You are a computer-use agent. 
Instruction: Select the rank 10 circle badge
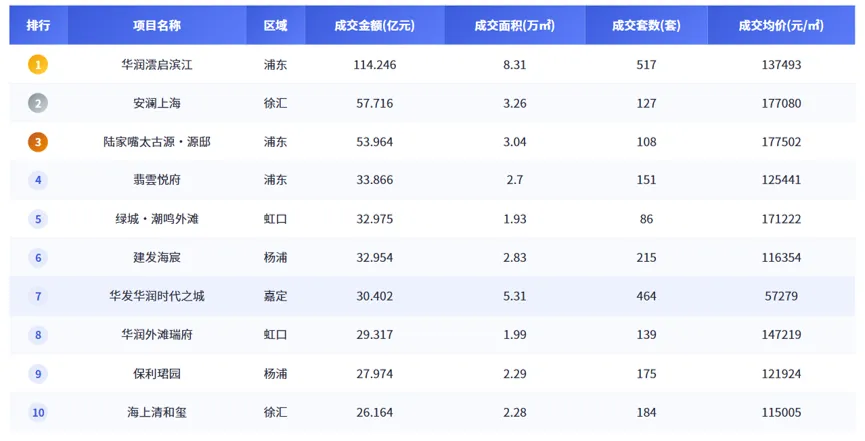click(x=38, y=412)
